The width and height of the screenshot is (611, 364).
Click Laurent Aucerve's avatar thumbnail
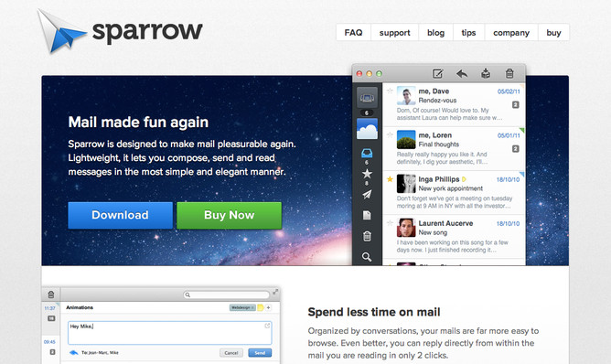tap(406, 228)
